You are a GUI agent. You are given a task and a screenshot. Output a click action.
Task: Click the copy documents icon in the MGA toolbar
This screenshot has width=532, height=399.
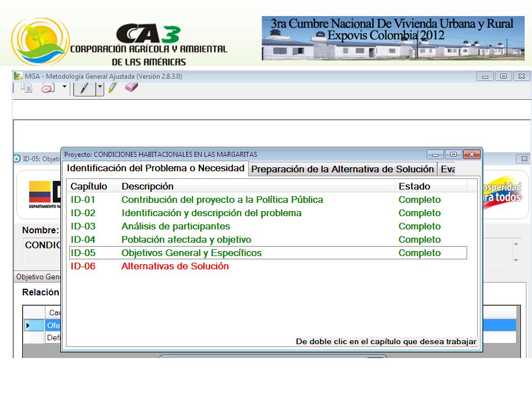click(x=27, y=88)
